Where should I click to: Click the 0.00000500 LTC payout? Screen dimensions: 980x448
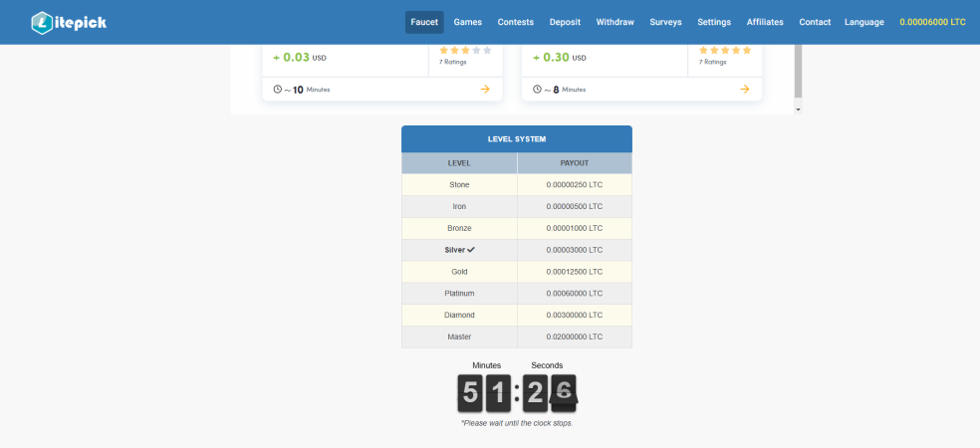point(575,207)
